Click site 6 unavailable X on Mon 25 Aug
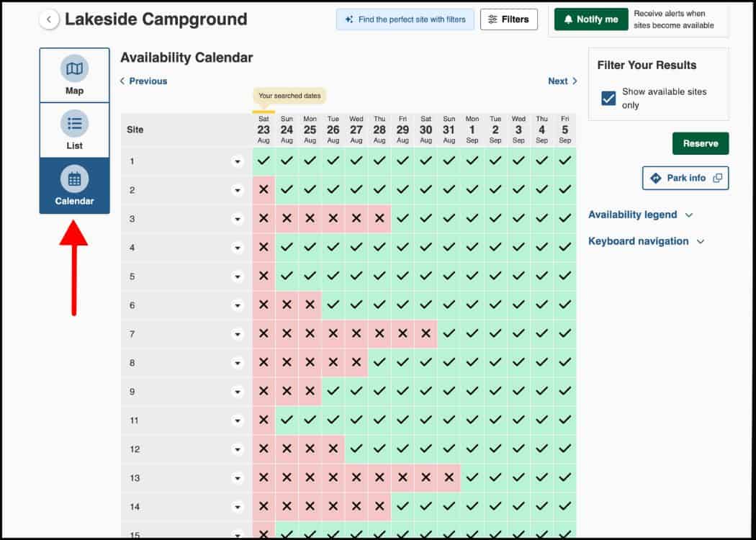 [x=310, y=305]
